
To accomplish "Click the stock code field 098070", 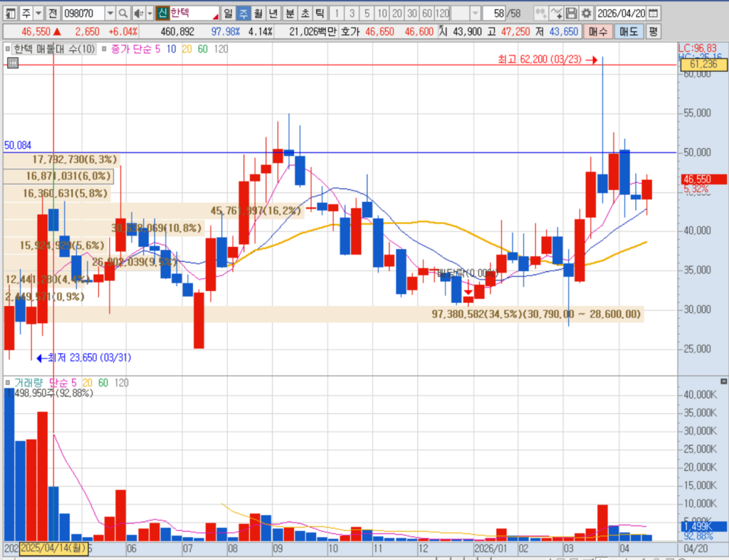I will [84, 13].
